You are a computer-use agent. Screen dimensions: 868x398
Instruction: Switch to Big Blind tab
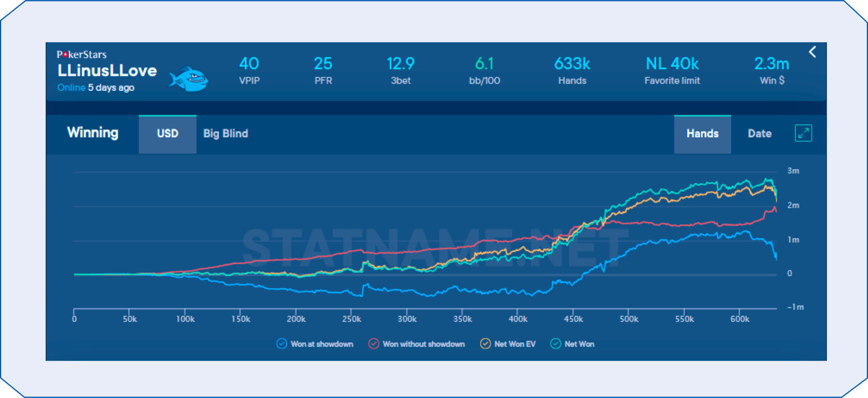click(x=225, y=134)
